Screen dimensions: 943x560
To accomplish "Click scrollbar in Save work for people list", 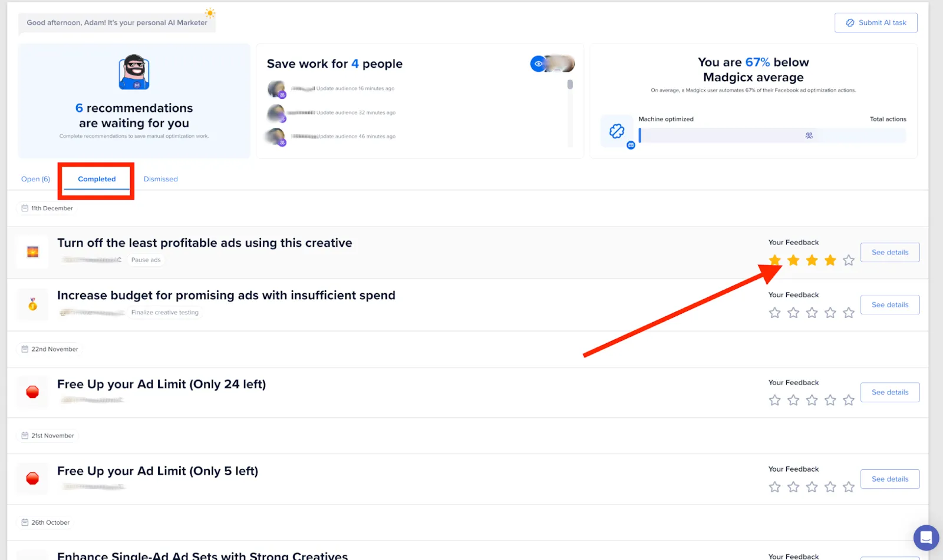I will (x=570, y=85).
